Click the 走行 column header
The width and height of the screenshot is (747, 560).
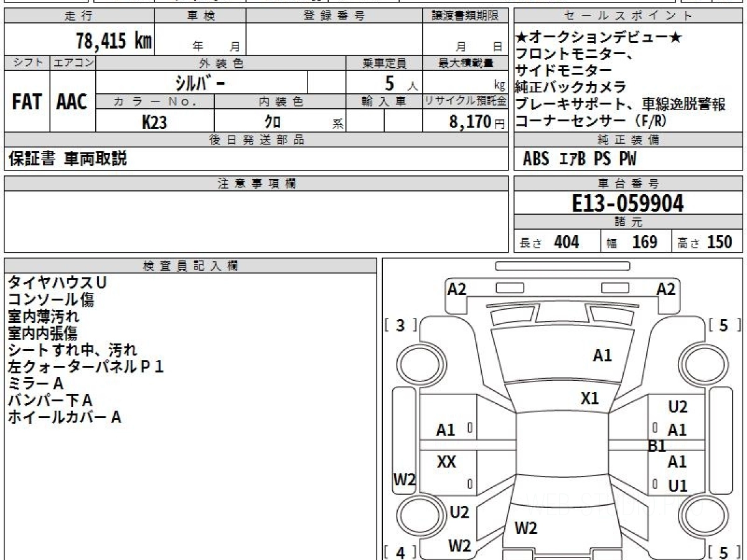78,16
